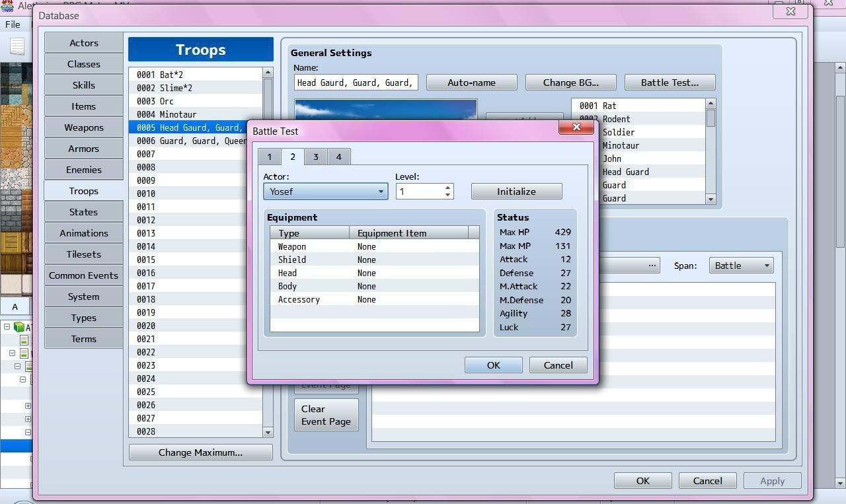This screenshot has height=504, width=846.
Task: Click the Change Maximum button
Action: [x=200, y=452]
